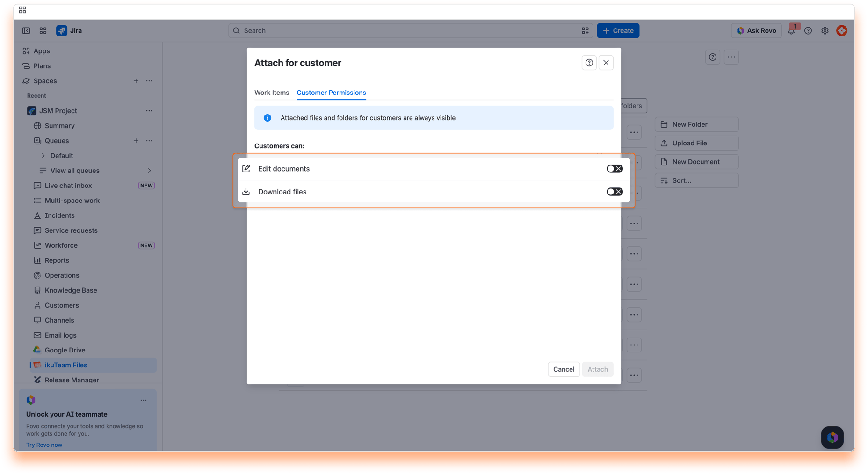Click the Create button
The width and height of the screenshot is (868, 474).
(x=618, y=30)
